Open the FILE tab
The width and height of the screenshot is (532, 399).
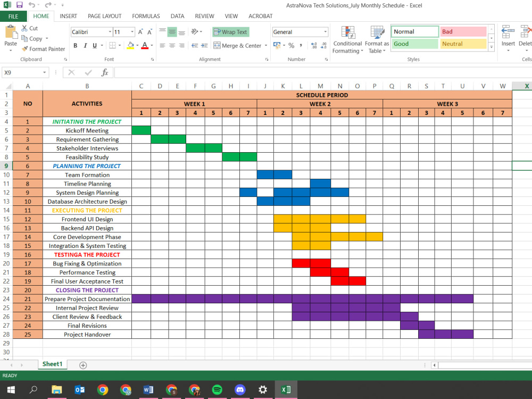tap(13, 16)
